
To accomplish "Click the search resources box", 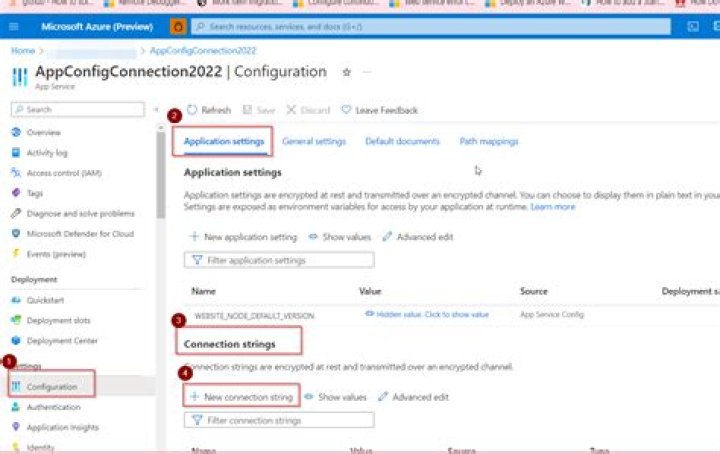I will point(431,27).
